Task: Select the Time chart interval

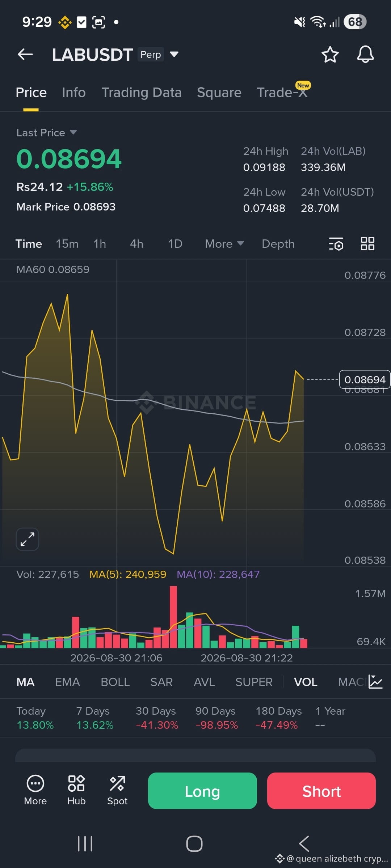Action: pos(29,244)
